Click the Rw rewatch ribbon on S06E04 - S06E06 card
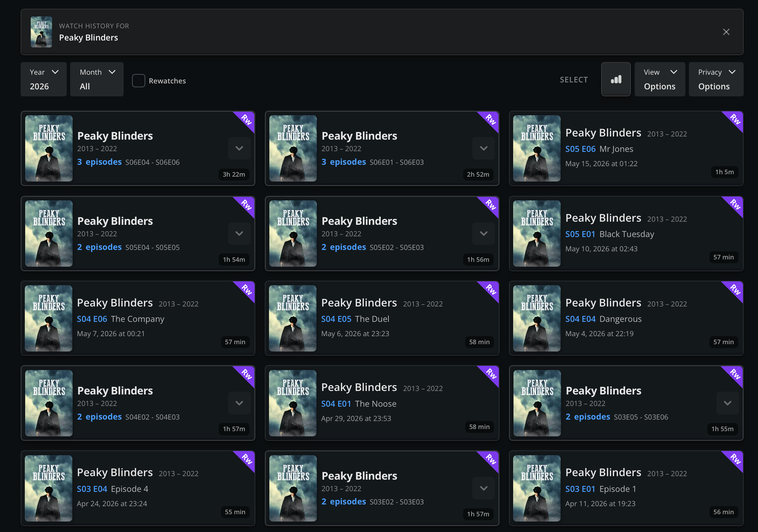 pos(246,120)
